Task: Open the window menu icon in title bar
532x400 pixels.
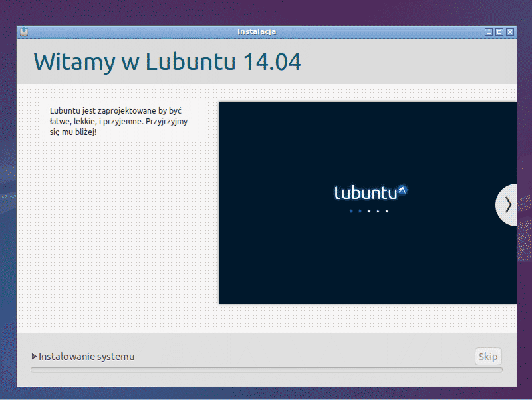Action: (x=23, y=31)
